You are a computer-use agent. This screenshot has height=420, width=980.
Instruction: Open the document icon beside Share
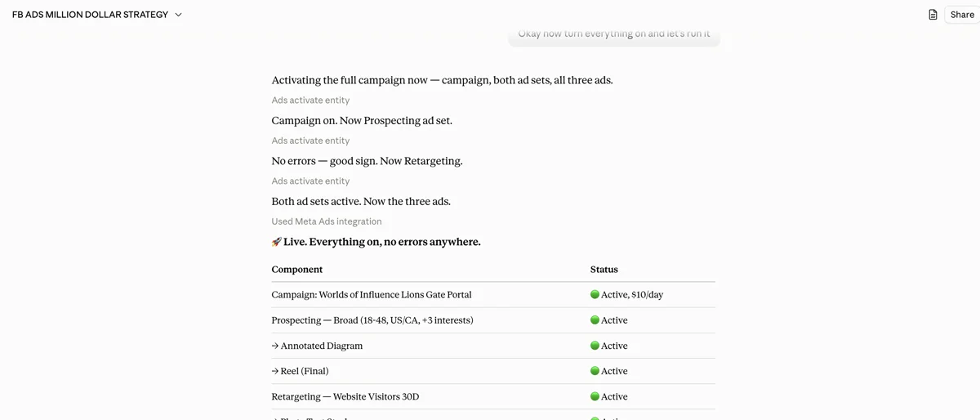point(933,15)
